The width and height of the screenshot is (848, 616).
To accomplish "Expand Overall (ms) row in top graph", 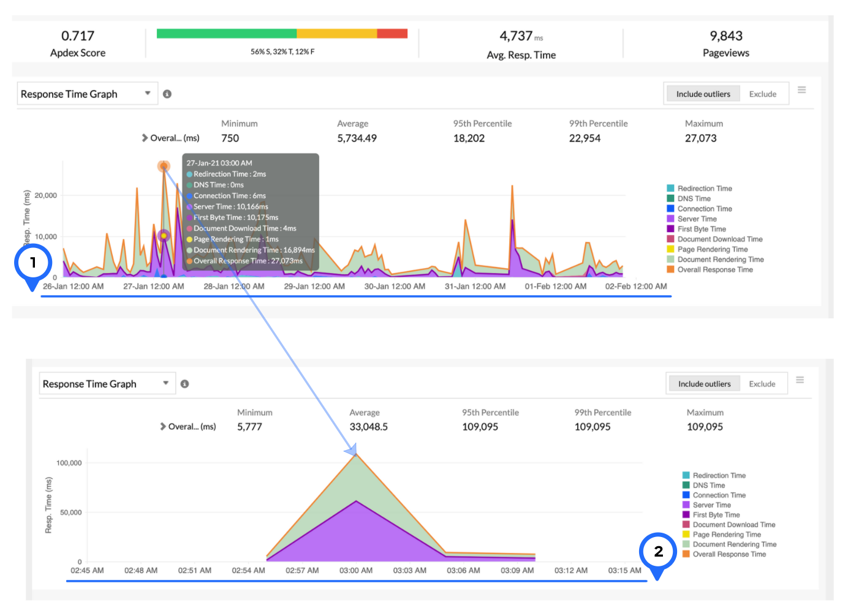I will click(x=145, y=138).
